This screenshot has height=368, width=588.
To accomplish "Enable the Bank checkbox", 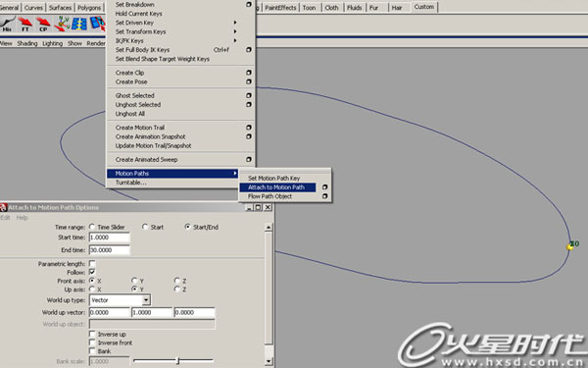I will pos(92,351).
